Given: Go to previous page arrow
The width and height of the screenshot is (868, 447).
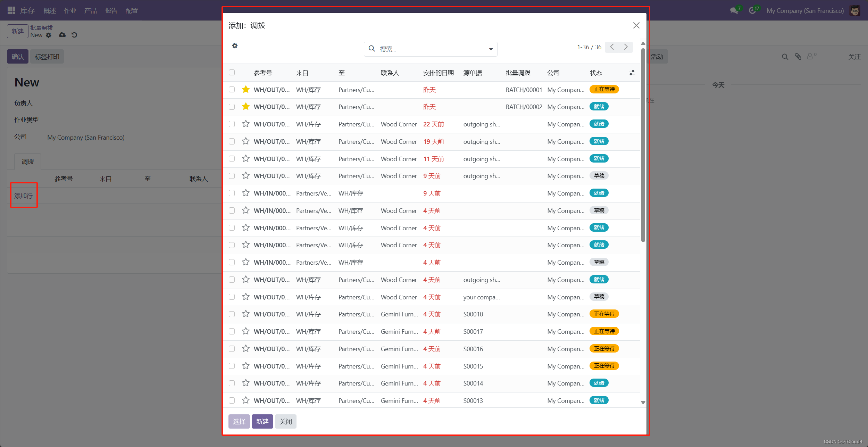Looking at the screenshot, I should [612, 47].
